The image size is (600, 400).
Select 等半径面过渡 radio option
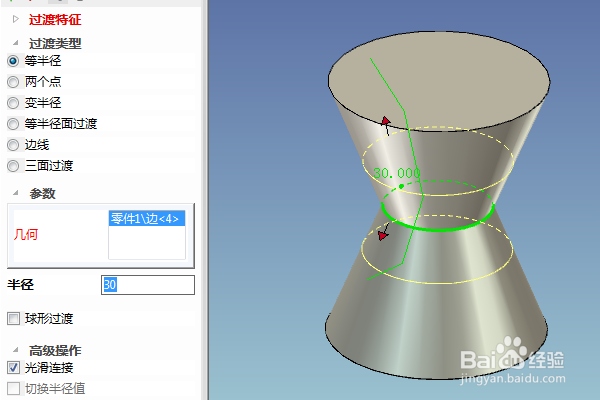13,124
